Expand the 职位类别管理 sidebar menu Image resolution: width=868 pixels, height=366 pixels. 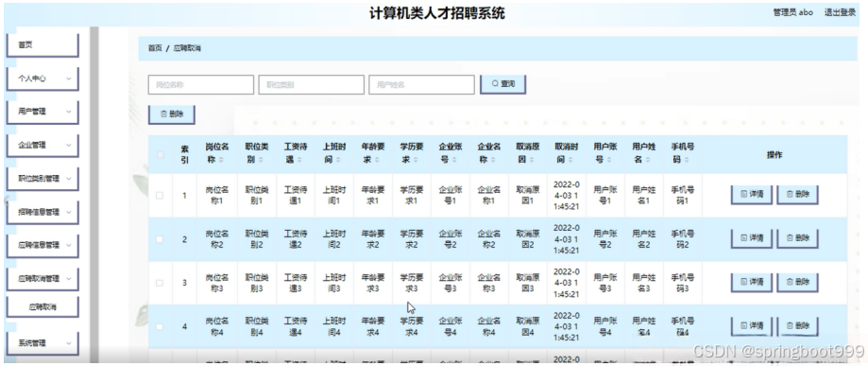click(43, 179)
